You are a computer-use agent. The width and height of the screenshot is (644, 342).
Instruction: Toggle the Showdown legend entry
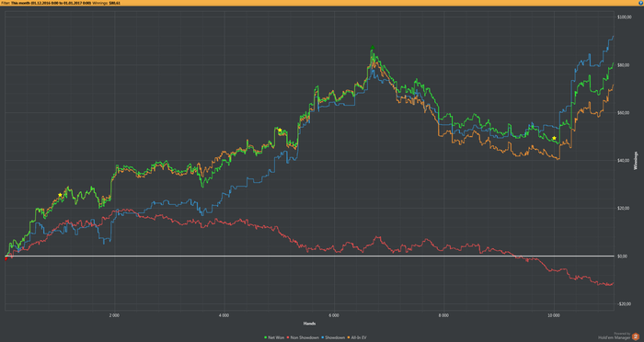click(333, 337)
